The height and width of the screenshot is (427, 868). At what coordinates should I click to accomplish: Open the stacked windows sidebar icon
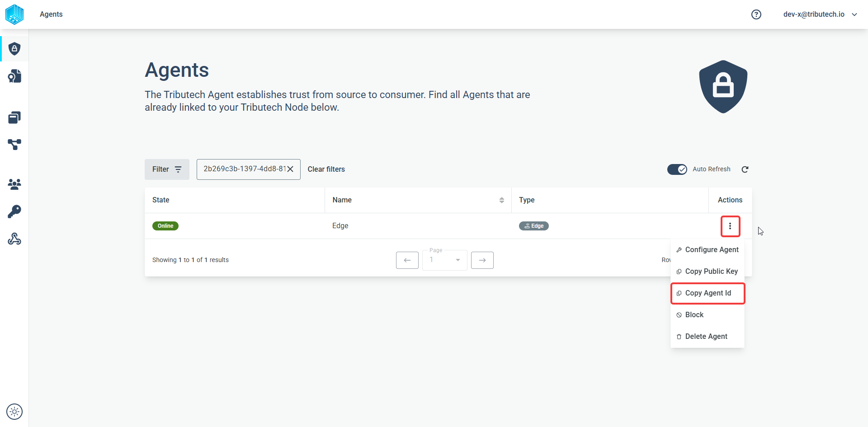pos(14,117)
